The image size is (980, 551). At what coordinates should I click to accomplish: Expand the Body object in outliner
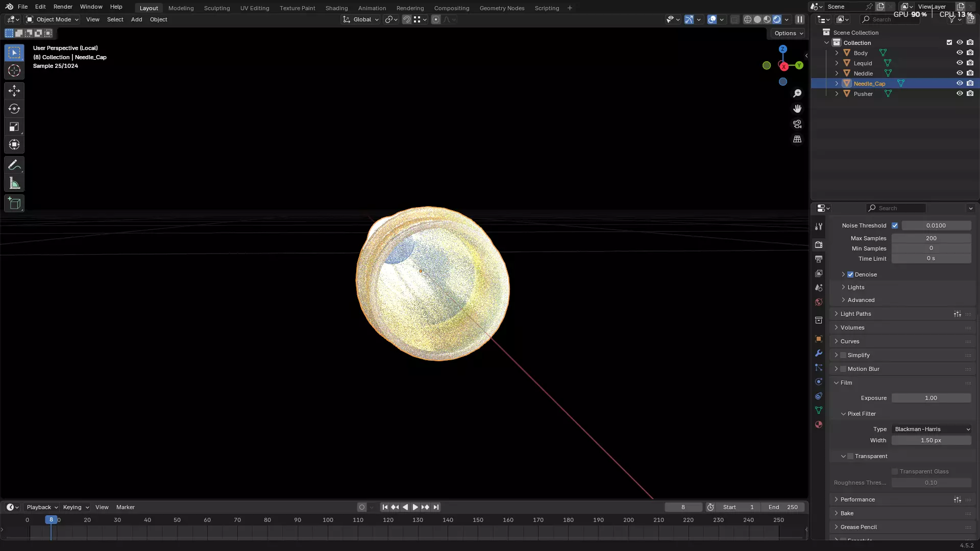(x=837, y=53)
